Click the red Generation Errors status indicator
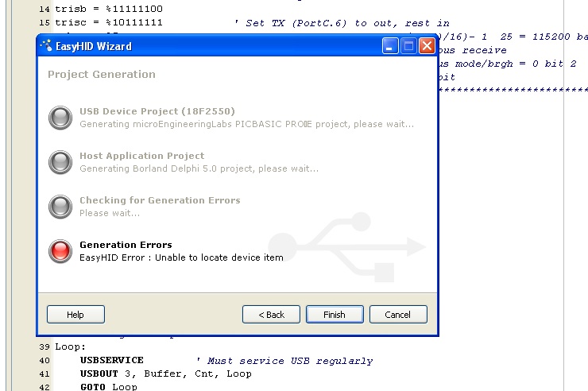588x391 pixels. 60,251
